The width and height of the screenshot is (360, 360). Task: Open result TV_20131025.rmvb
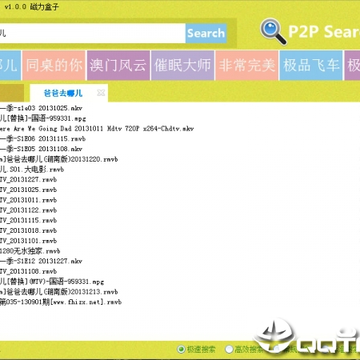(x=28, y=190)
